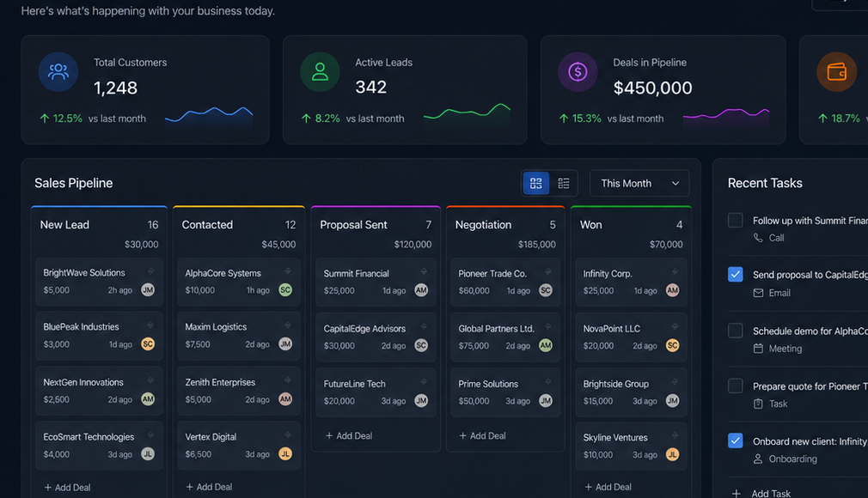
Task: Open the NextGen Innovations deal card
Action: [99, 391]
